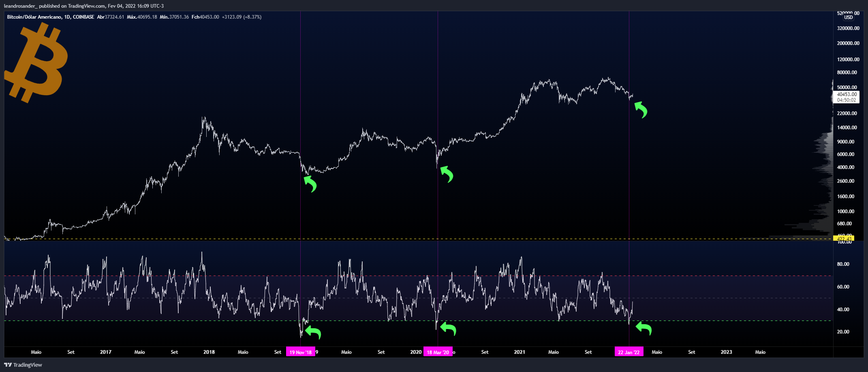Click the RSI 80.00 axis label
Screen dimensions: 868x372
point(843,264)
